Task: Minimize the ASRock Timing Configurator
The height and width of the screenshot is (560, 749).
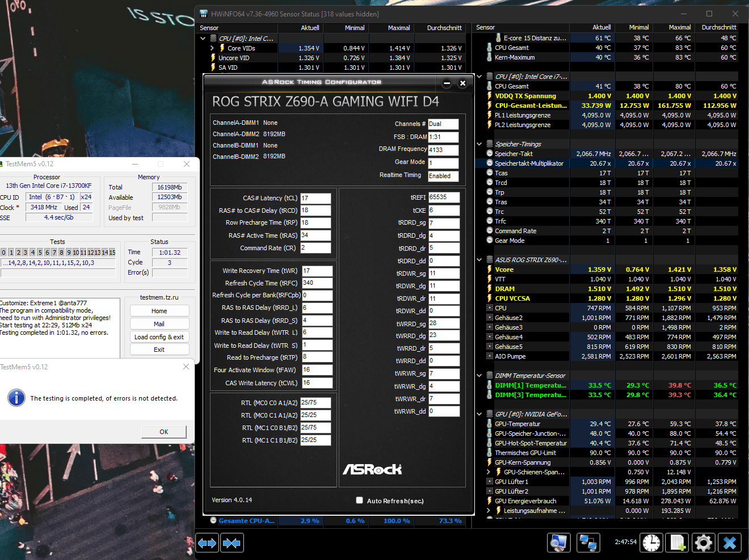Action: [447, 83]
